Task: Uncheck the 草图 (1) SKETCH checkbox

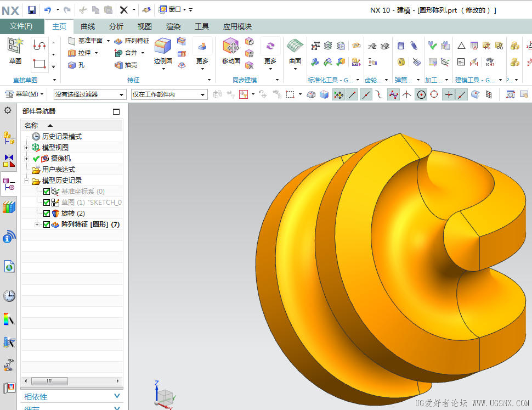Action: tap(47, 203)
